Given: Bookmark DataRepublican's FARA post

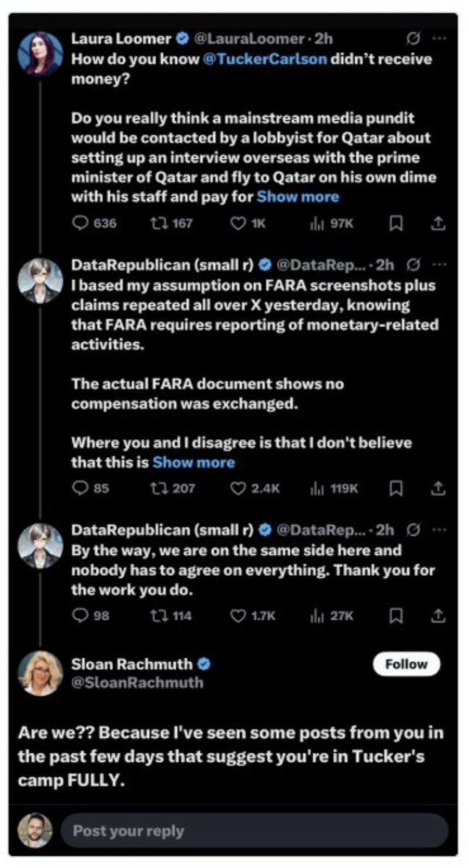Looking at the screenshot, I should (395, 489).
